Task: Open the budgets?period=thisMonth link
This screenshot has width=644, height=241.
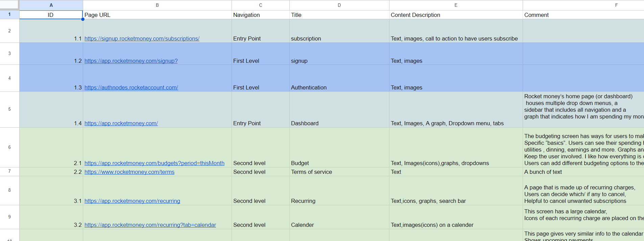Action: coord(154,163)
